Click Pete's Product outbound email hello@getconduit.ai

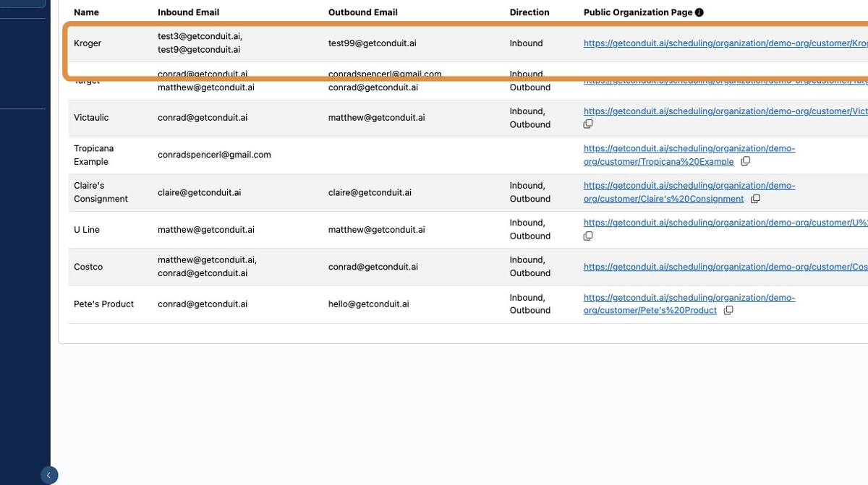pos(369,304)
